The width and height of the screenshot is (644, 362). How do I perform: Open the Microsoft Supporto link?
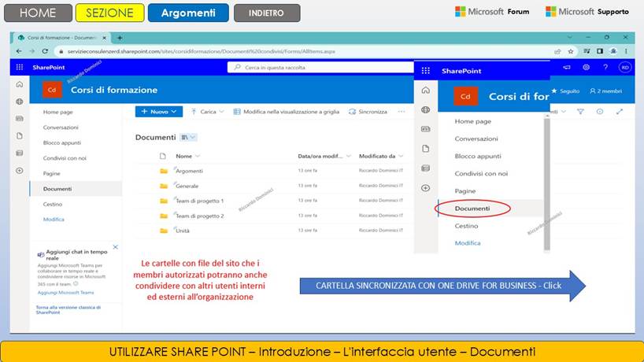pyautogui.click(x=587, y=12)
